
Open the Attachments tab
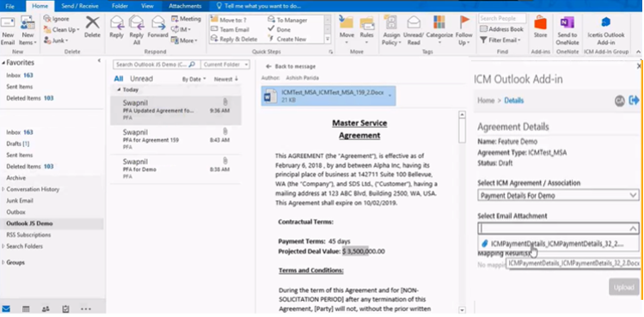coord(185,6)
